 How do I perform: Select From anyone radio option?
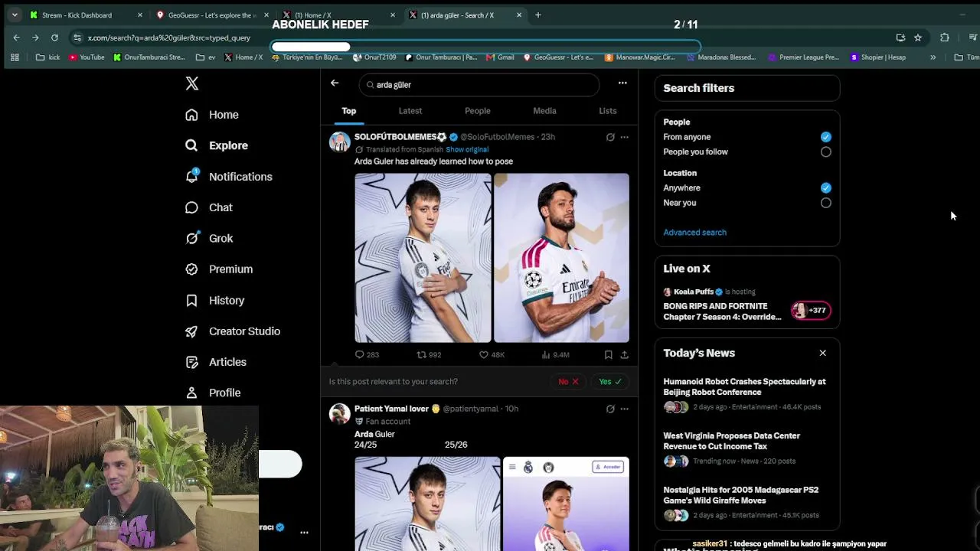[825, 137]
